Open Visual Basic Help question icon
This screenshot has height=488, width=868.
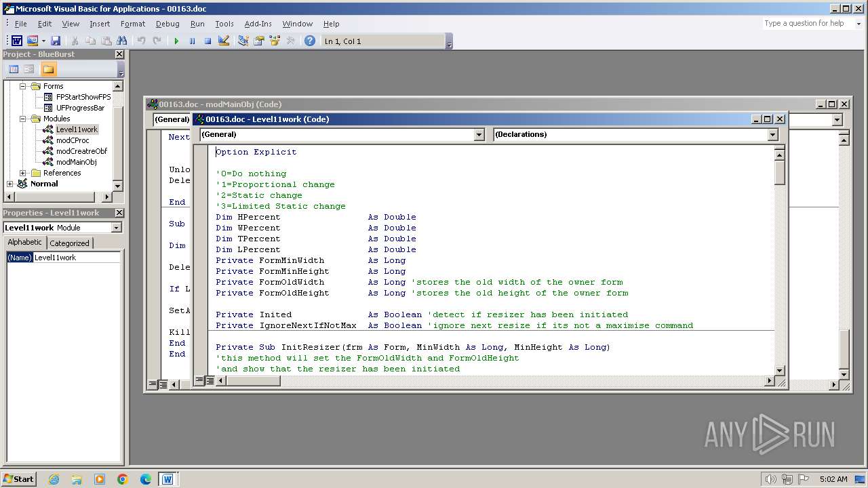point(310,41)
